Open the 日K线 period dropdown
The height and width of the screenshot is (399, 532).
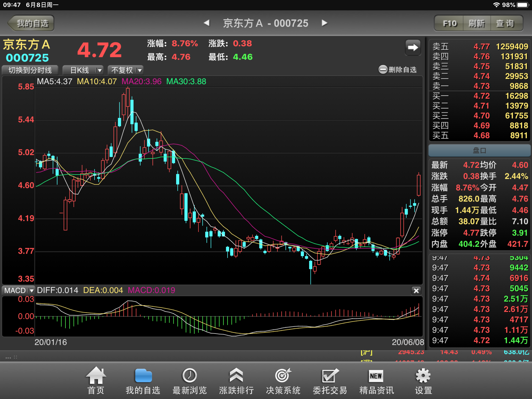point(83,70)
